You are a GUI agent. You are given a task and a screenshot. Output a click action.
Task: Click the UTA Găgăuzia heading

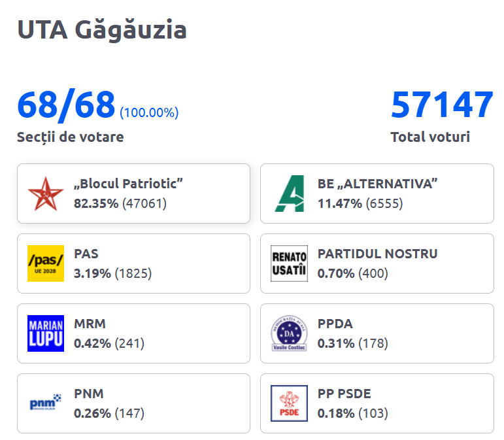pyautogui.click(x=102, y=30)
